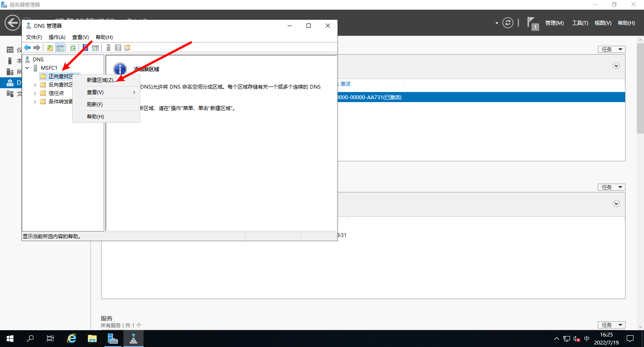Expand the 信任点 folder
This screenshot has width=644, height=347.
point(35,93)
